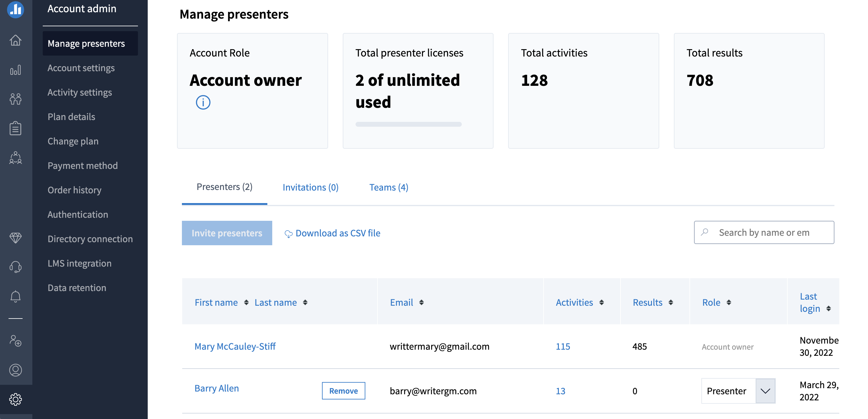Open Data retention menu item
The width and height of the screenshot is (868, 419).
77,288
